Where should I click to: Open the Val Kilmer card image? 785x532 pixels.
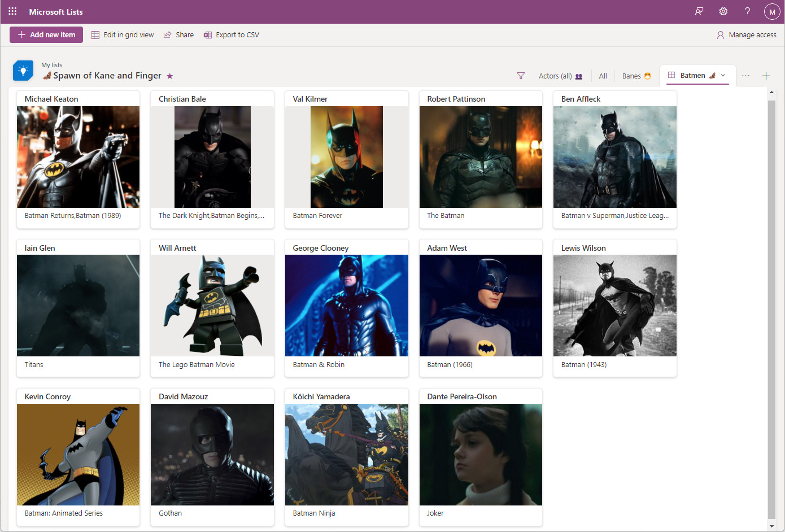click(347, 157)
